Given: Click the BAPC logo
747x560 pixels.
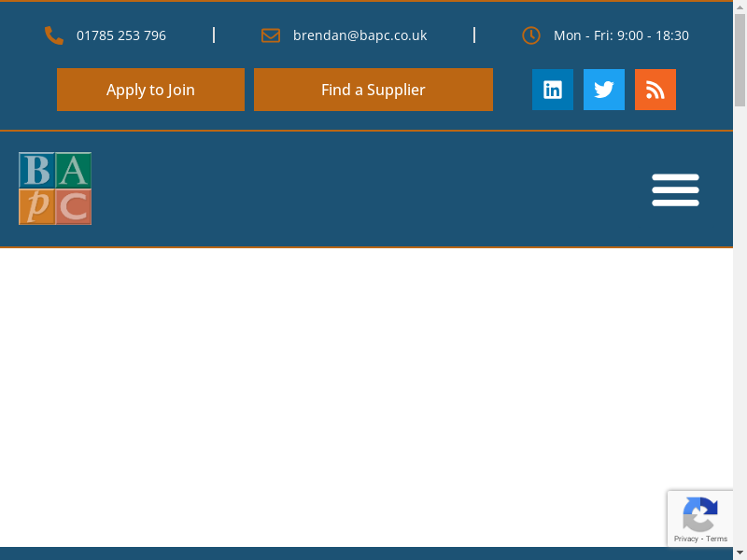Looking at the screenshot, I should tap(55, 189).
